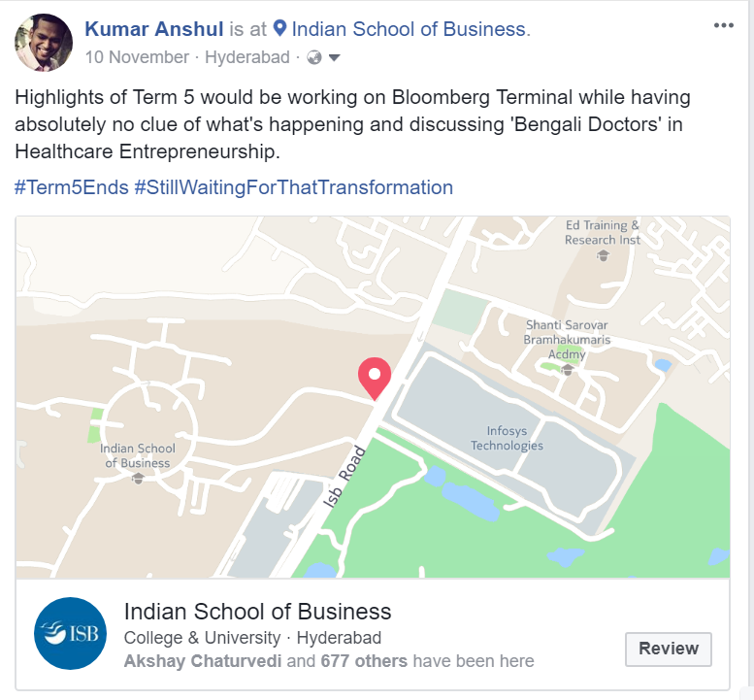Image resolution: width=754 pixels, height=700 pixels.
Task: Click the Infosys Technologies label on map
Action: click(x=507, y=439)
